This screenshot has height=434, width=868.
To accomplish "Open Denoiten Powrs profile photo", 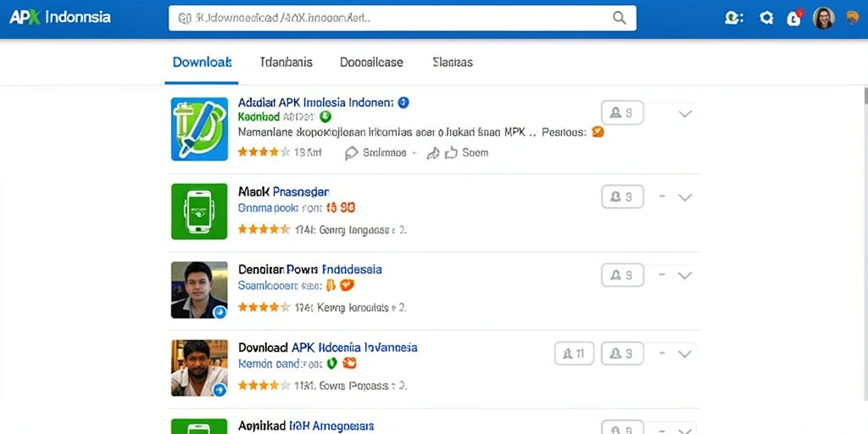I will [x=199, y=290].
